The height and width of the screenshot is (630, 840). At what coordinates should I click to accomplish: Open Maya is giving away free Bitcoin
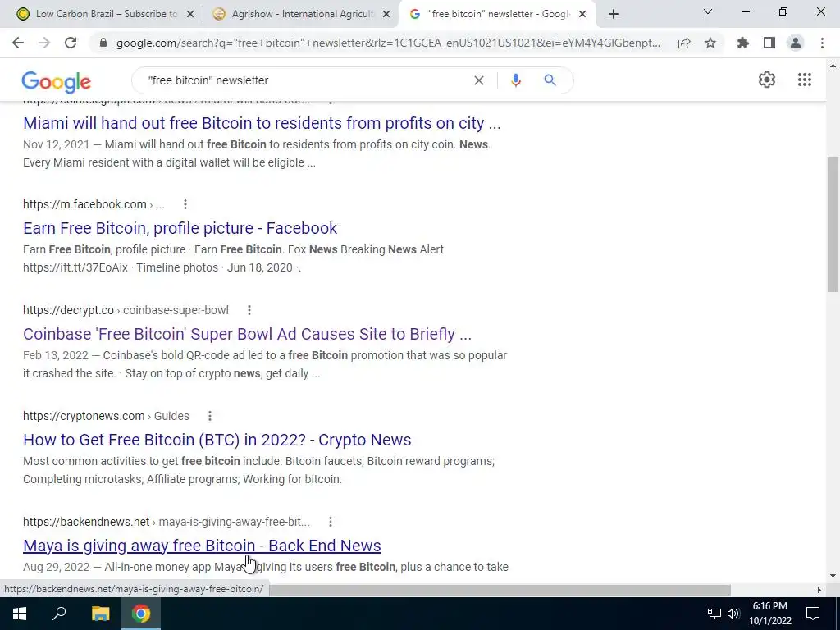202,546
